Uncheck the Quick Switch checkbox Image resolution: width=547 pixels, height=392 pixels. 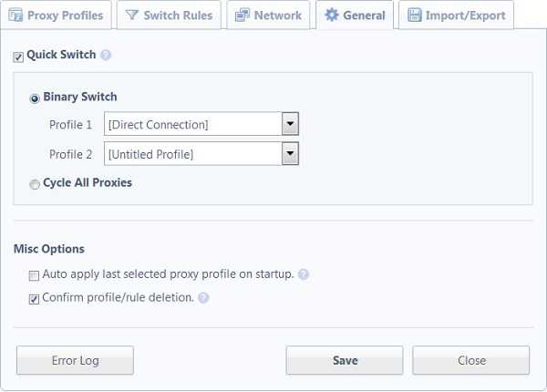[x=18, y=57]
